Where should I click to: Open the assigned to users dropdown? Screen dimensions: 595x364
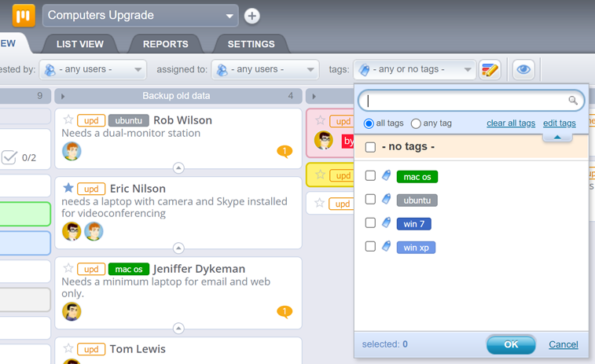[265, 69]
